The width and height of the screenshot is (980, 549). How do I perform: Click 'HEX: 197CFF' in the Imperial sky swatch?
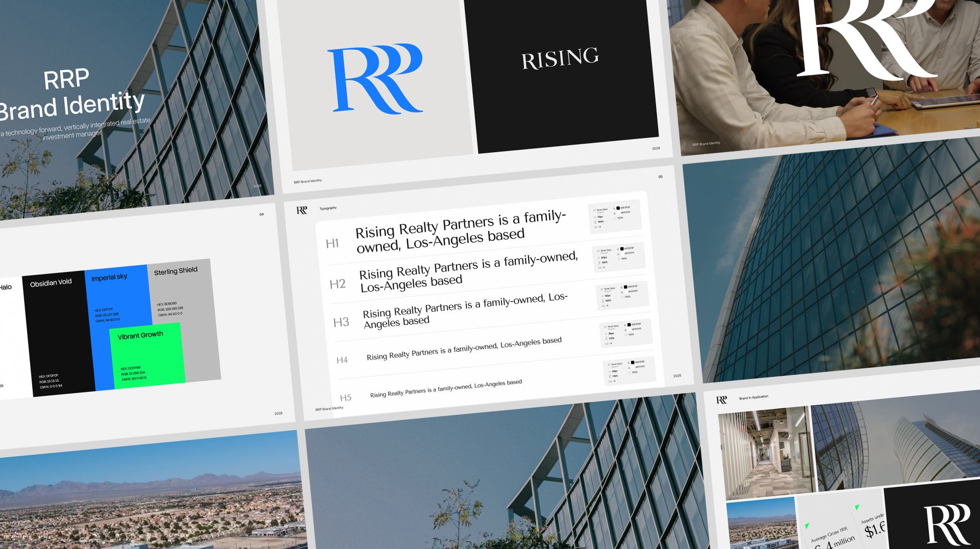click(x=104, y=310)
